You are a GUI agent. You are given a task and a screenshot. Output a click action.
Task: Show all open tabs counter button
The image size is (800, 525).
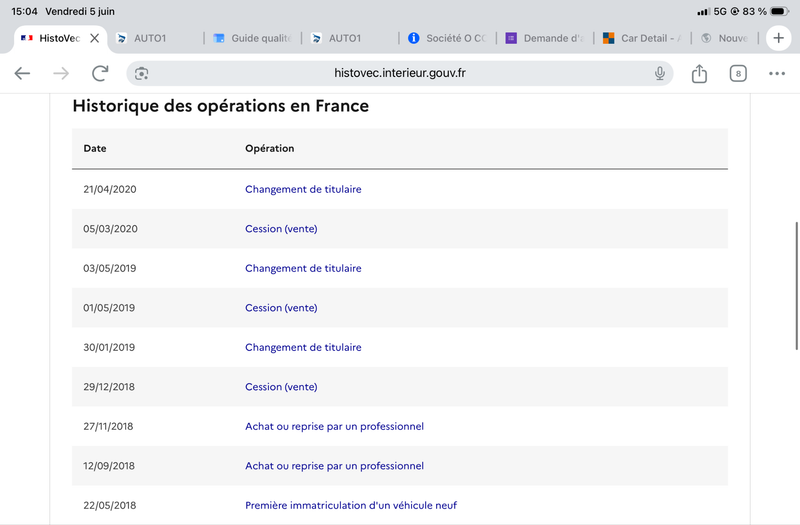point(738,73)
